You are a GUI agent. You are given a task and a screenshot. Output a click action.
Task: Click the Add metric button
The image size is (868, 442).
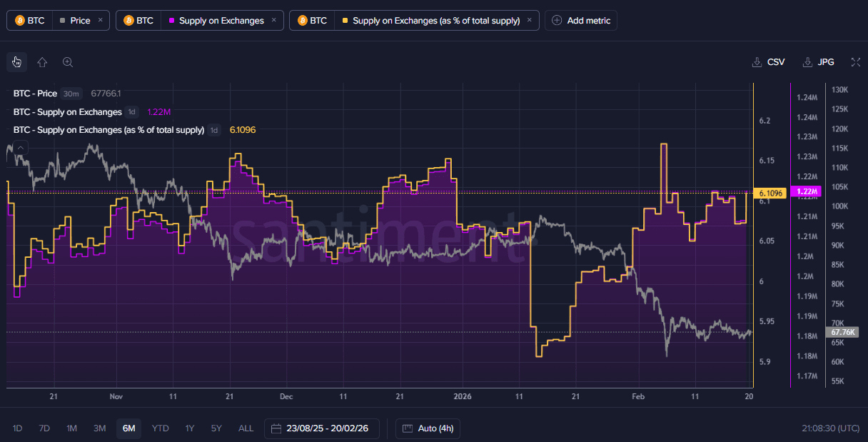click(580, 21)
